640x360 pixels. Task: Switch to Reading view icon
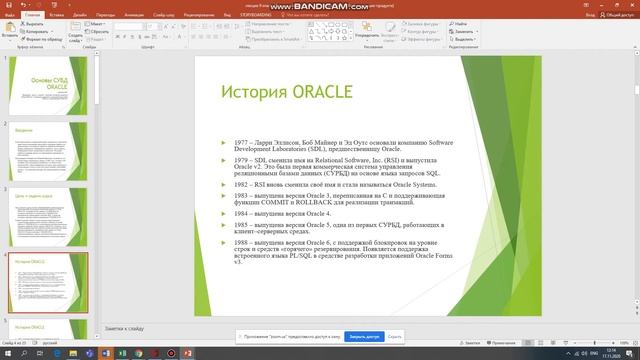553,343
